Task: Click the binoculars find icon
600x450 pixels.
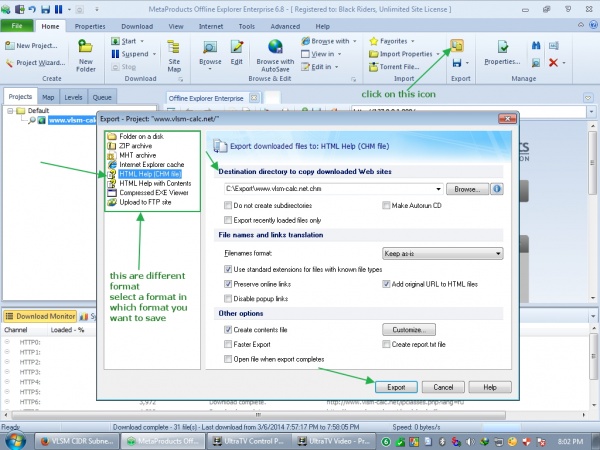Action: coord(536,46)
